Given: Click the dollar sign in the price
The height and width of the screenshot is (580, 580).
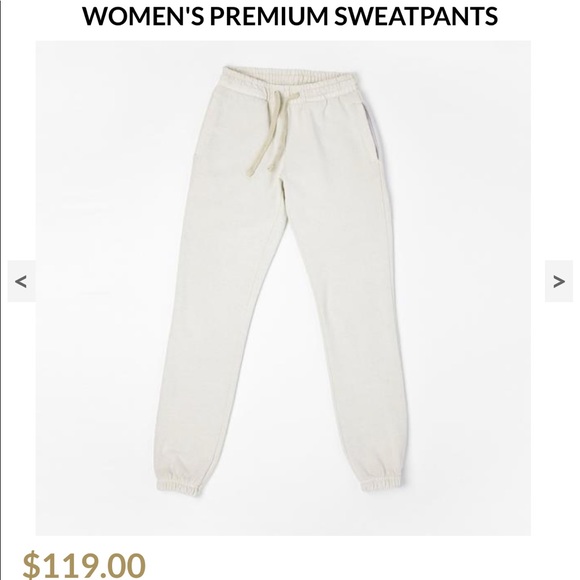Looking at the screenshot, I should tap(31, 565).
